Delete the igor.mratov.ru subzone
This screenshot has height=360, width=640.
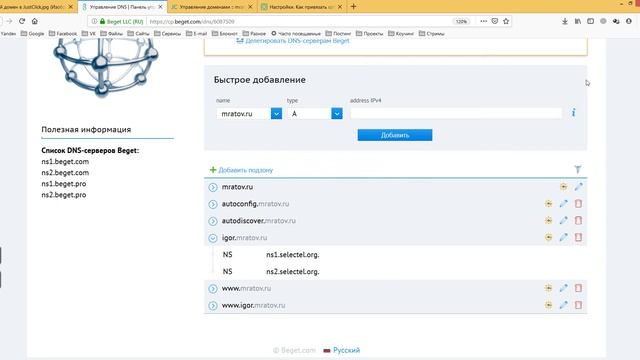pos(578,238)
